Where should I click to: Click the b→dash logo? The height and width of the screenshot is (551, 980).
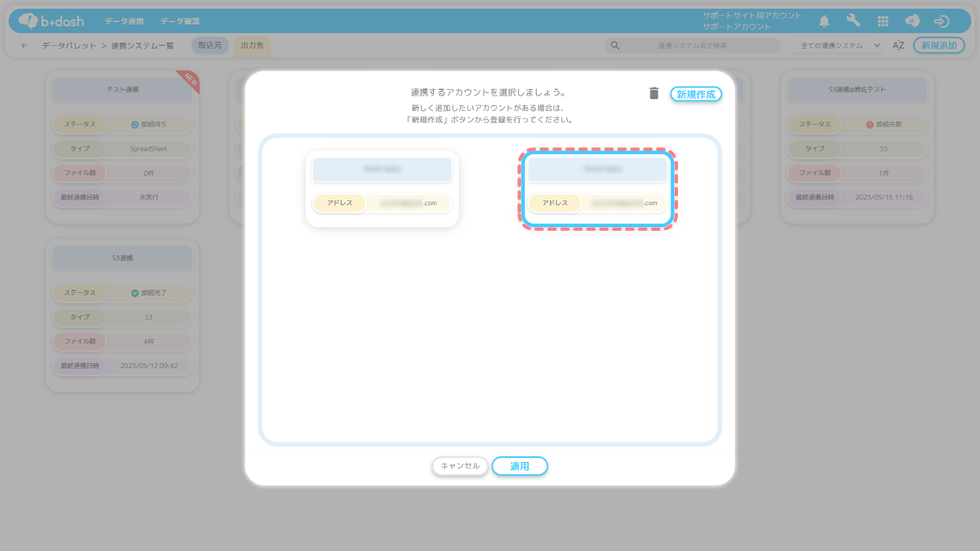click(51, 21)
